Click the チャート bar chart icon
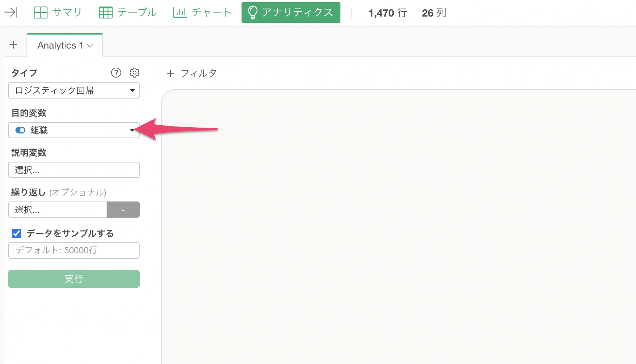The width and height of the screenshot is (636, 364). [180, 13]
